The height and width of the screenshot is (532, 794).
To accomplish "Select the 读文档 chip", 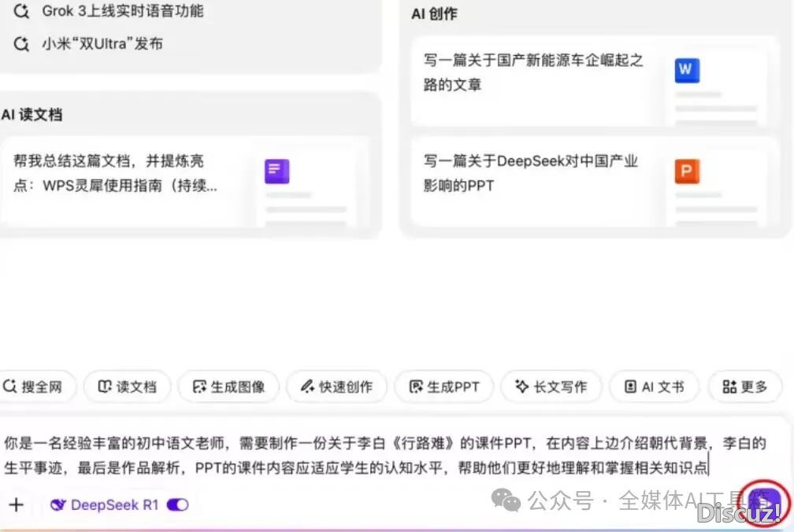I will (127, 387).
